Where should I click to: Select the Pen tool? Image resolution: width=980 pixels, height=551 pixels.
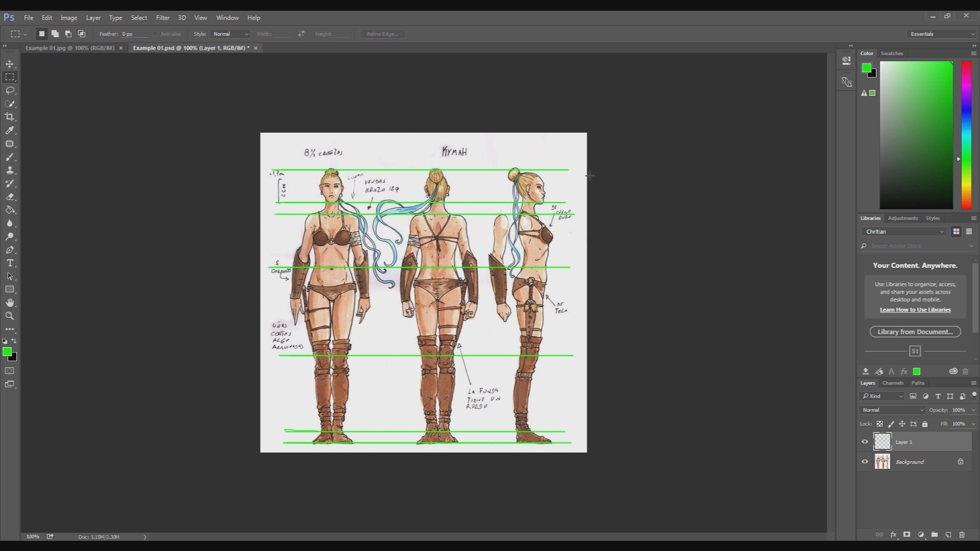click(10, 250)
